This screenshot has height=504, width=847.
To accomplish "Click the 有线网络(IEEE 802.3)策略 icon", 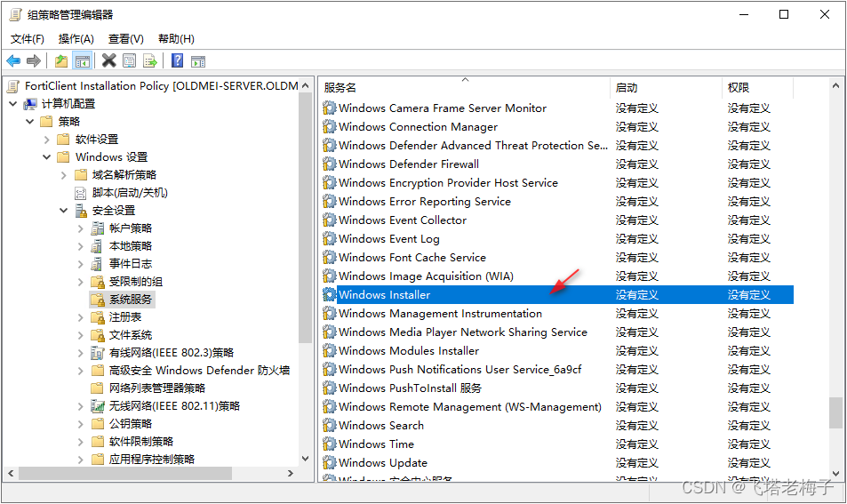I will click(97, 353).
